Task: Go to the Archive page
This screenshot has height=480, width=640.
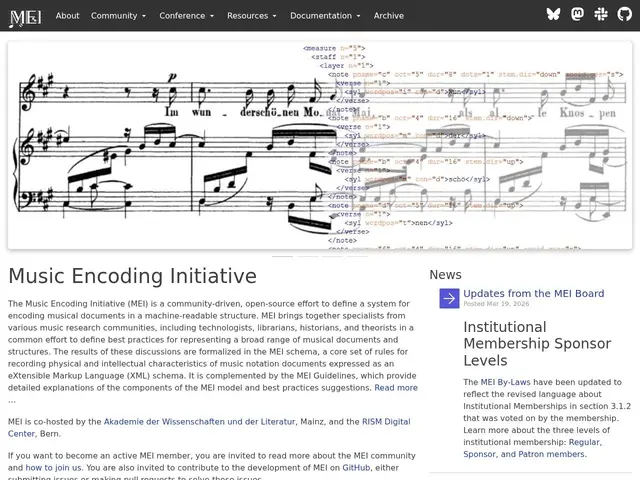Action: pyautogui.click(x=389, y=16)
